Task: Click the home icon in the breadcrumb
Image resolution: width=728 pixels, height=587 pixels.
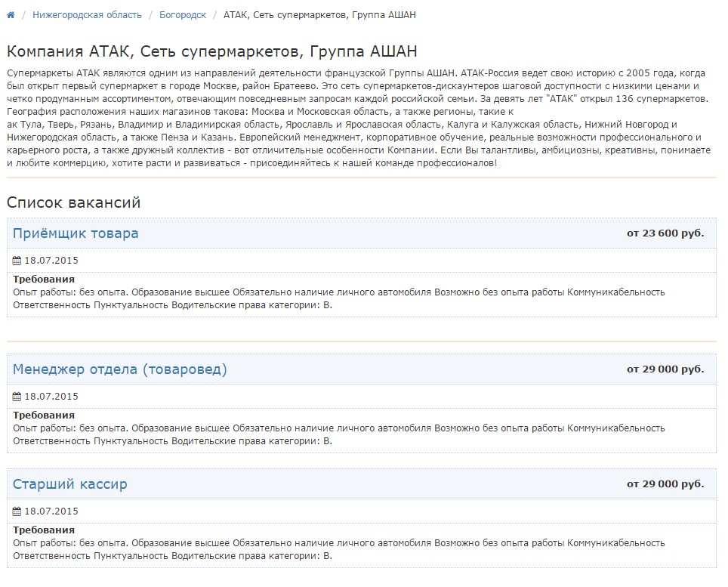Action: pyautogui.click(x=11, y=15)
